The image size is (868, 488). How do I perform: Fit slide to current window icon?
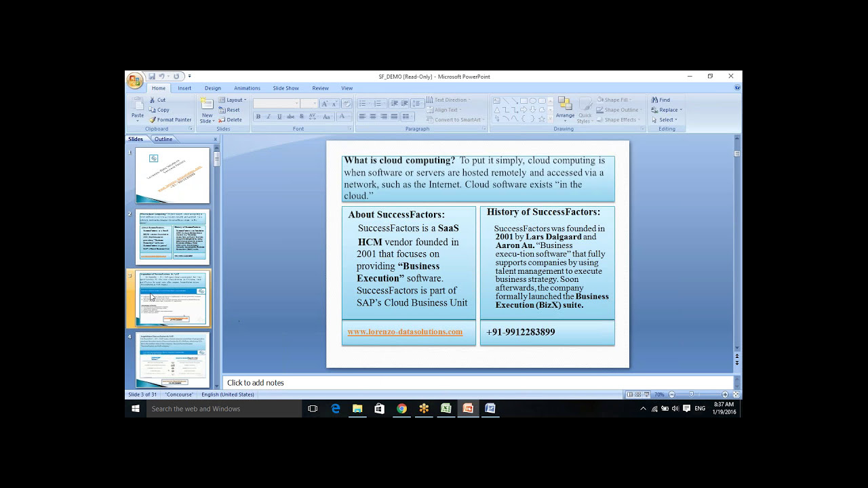pyautogui.click(x=736, y=394)
